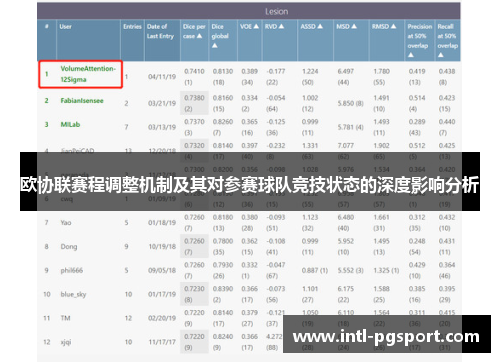Click Dice per case value 0.7230
The width and height of the screenshot is (500, 362).
[194, 289]
